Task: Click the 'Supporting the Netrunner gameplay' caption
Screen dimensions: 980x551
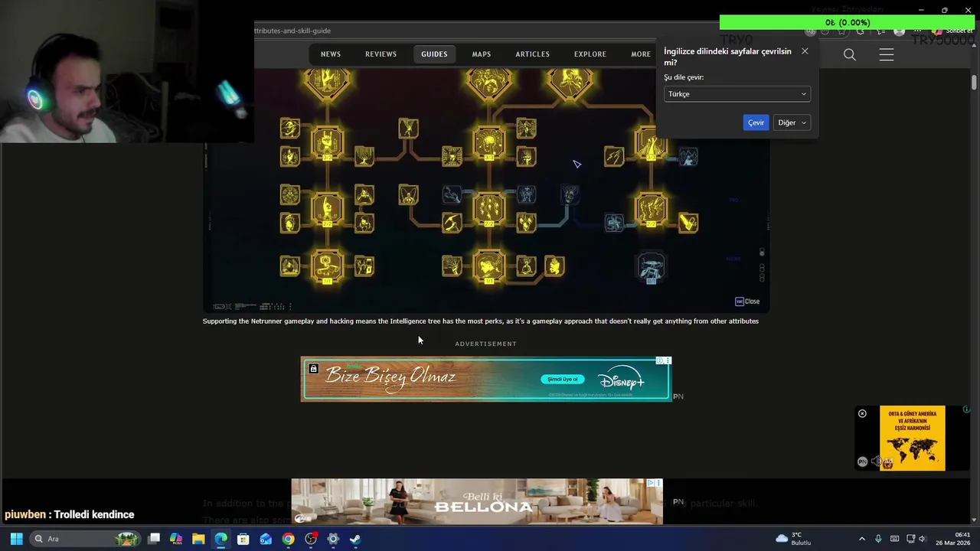Action: pos(481,321)
